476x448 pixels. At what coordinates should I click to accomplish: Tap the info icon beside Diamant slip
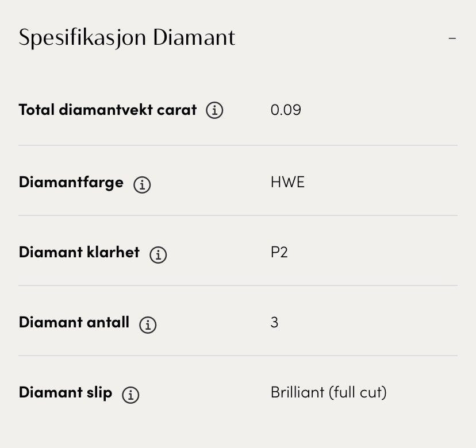coord(130,395)
